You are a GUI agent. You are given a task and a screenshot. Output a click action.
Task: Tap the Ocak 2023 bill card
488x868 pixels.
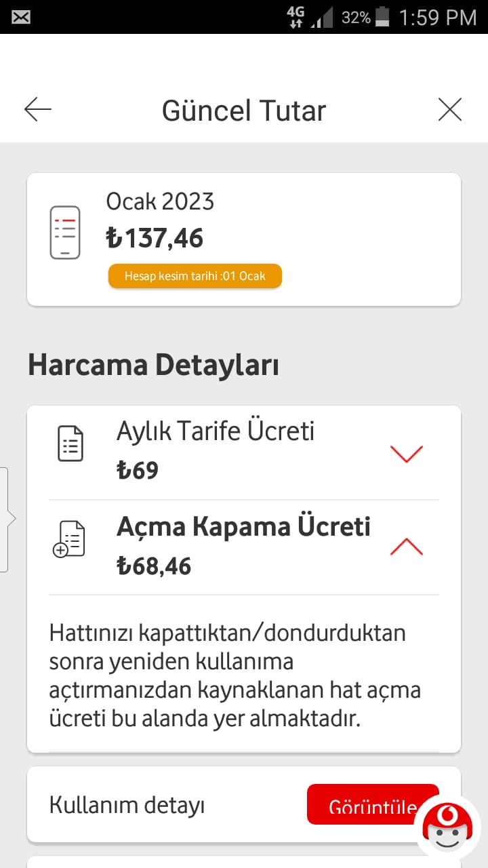[244, 239]
